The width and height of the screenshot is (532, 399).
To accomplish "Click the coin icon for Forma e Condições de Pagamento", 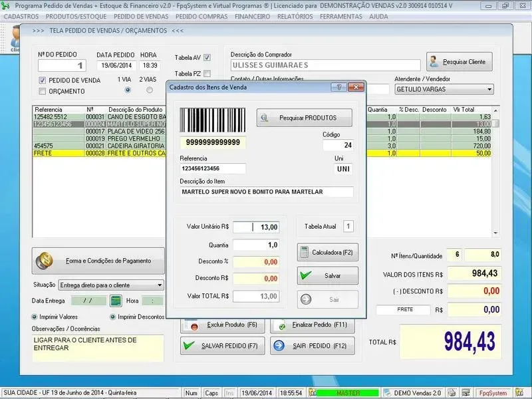I will click(45, 261).
